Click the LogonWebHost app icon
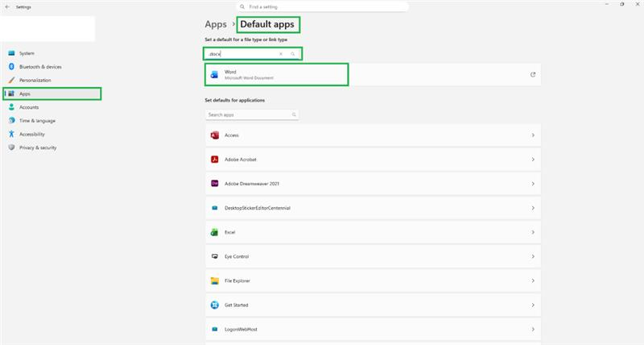644x345 pixels. [214, 330]
